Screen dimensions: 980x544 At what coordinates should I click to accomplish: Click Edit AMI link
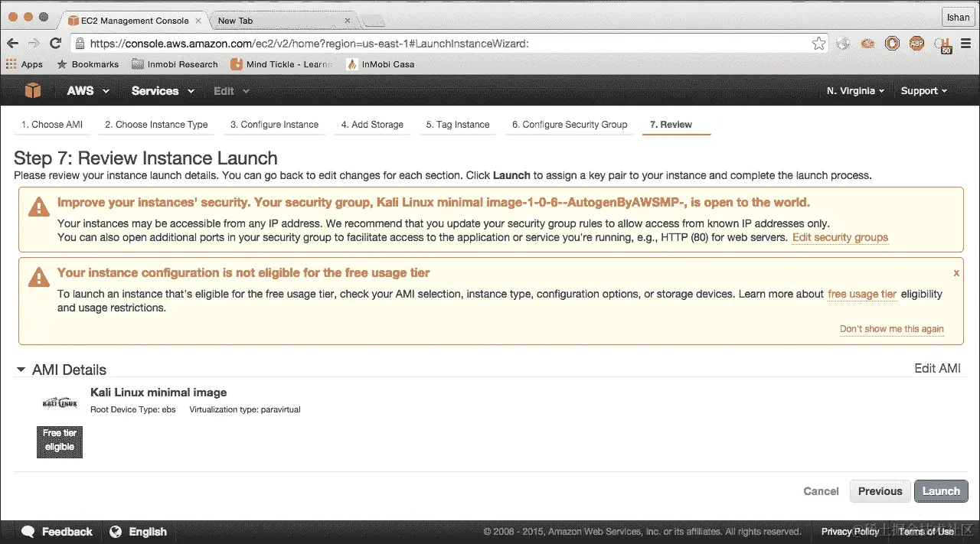pos(937,368)
